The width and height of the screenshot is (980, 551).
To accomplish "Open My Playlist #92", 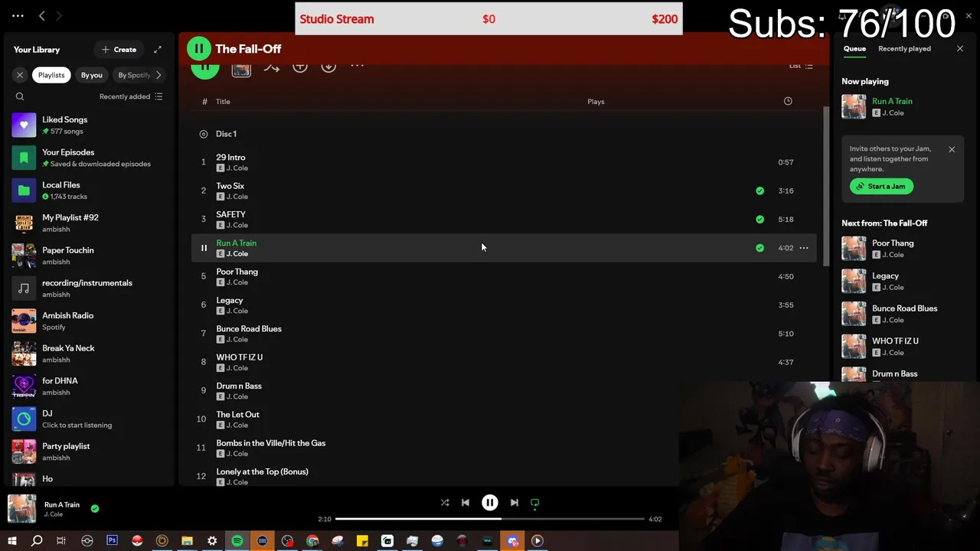I will tap(88, 223).
